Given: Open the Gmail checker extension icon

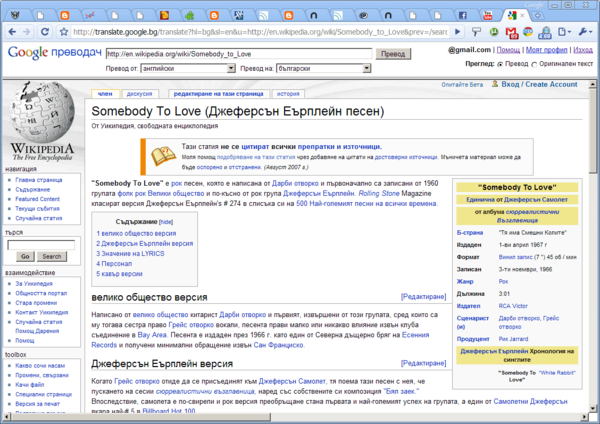Looking at the screenshot, I should [512, 33].
